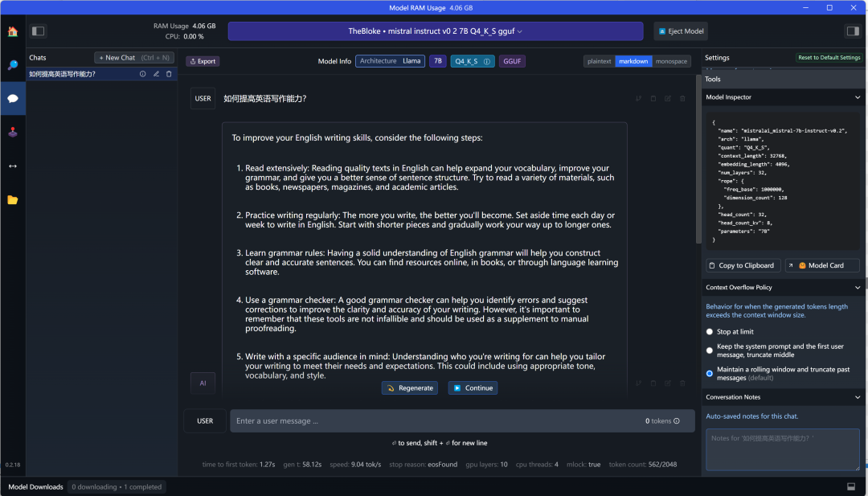
Task: Switch message rendering to markdown
Action: [x=633, y=61]
